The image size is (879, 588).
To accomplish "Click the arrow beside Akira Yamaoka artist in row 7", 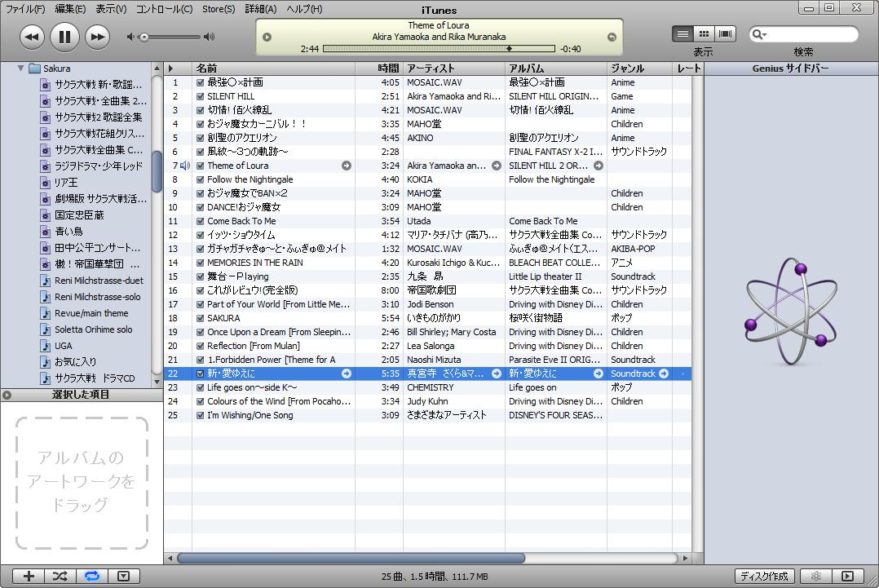I will pyautogui.click(x=496, y=166).
